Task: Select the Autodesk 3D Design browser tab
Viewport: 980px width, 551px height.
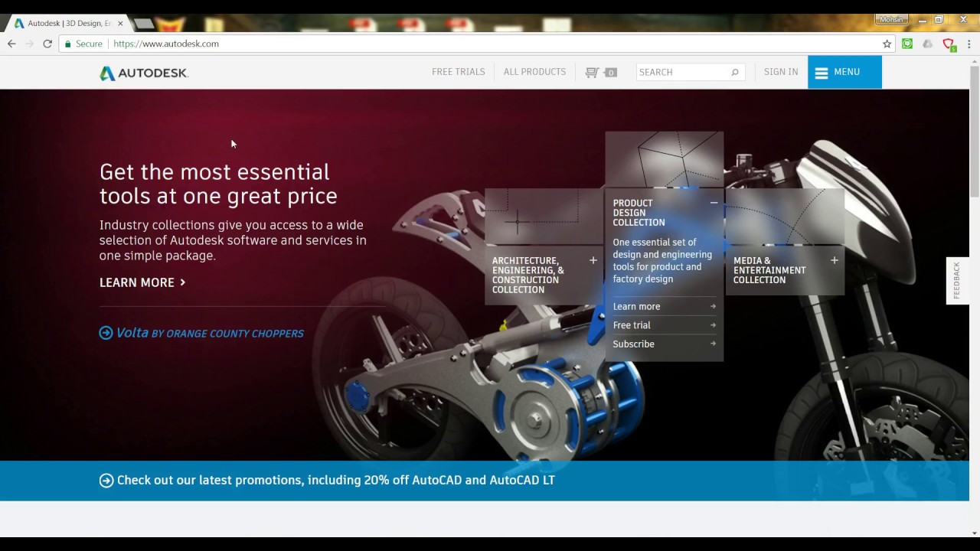Action: [69, 23]
